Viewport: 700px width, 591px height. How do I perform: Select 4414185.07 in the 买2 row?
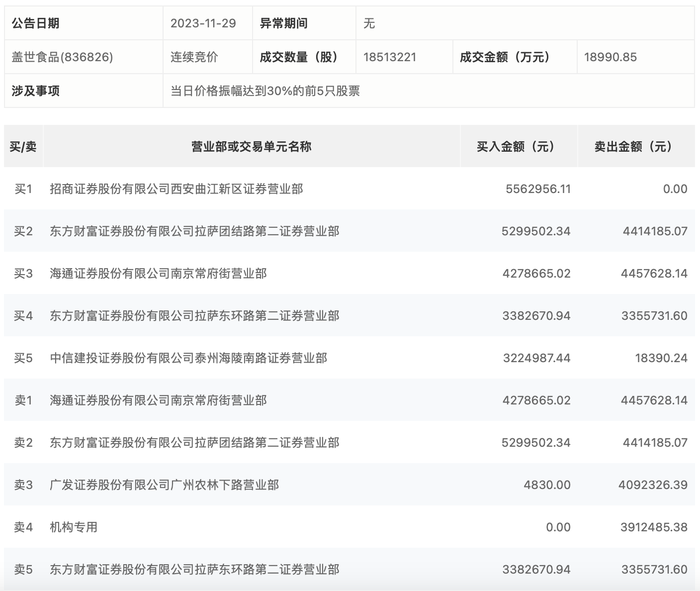pyautogui.click(x=655, y=231)
